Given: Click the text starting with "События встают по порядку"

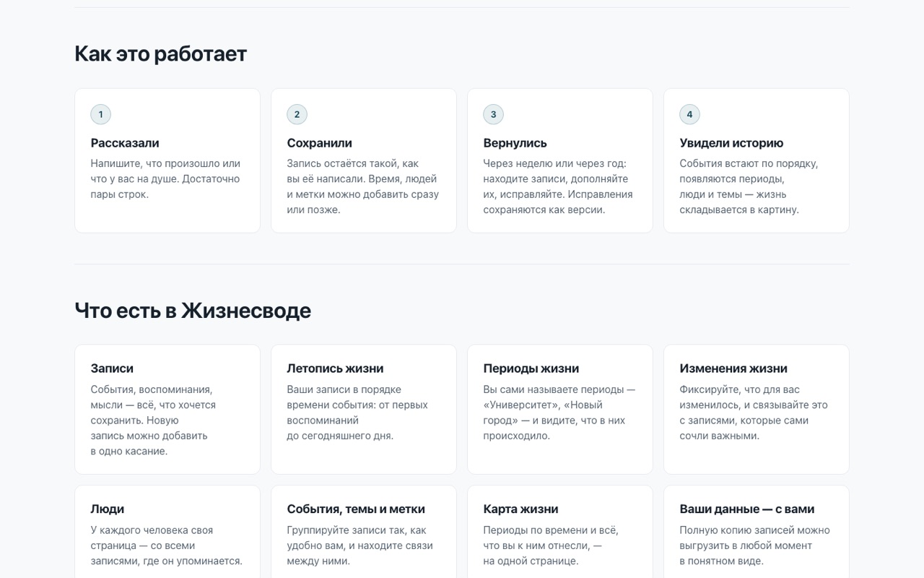Looking at the screenshot, I should [749, 186].
